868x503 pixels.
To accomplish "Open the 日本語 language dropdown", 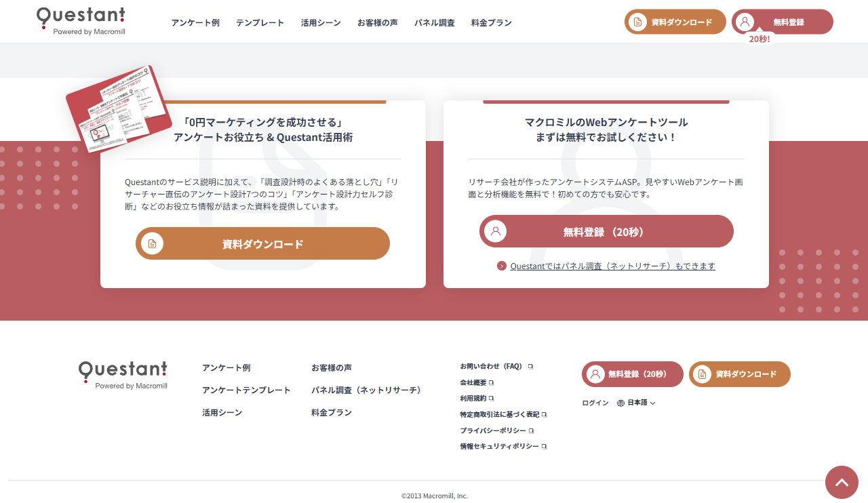I will (x=636, y=403).
